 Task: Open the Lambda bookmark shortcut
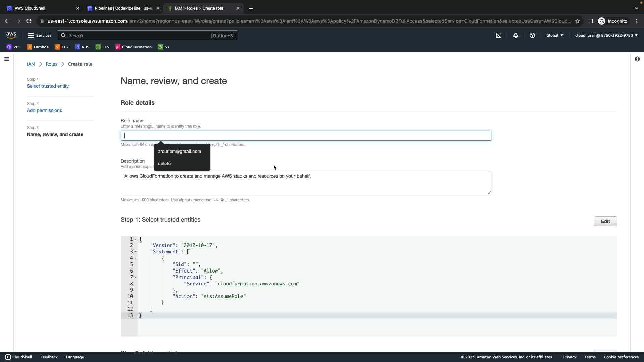(x=38, y=47)
